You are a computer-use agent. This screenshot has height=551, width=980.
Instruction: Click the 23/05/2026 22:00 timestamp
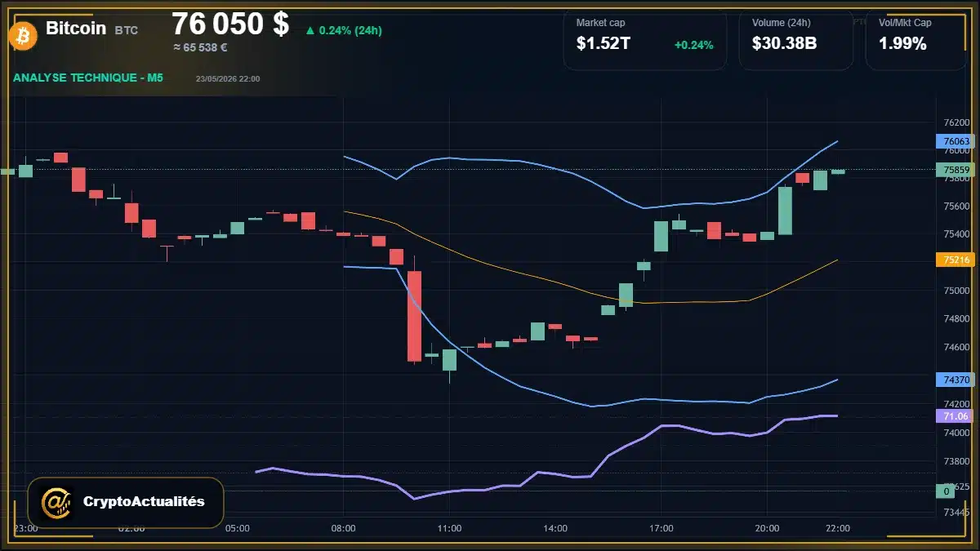click(x=228, y=78)
